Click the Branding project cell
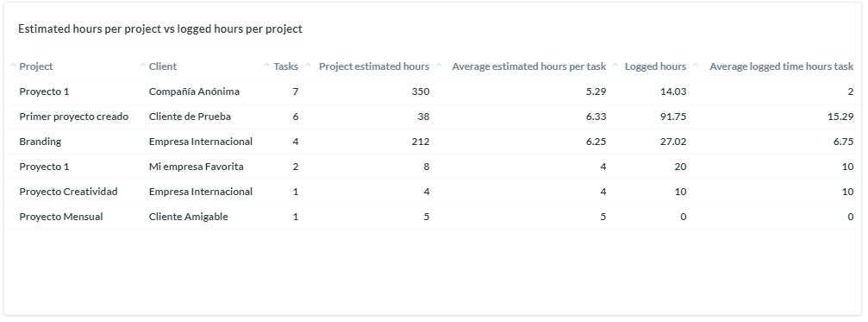868x322 pixels. [40, 142]
